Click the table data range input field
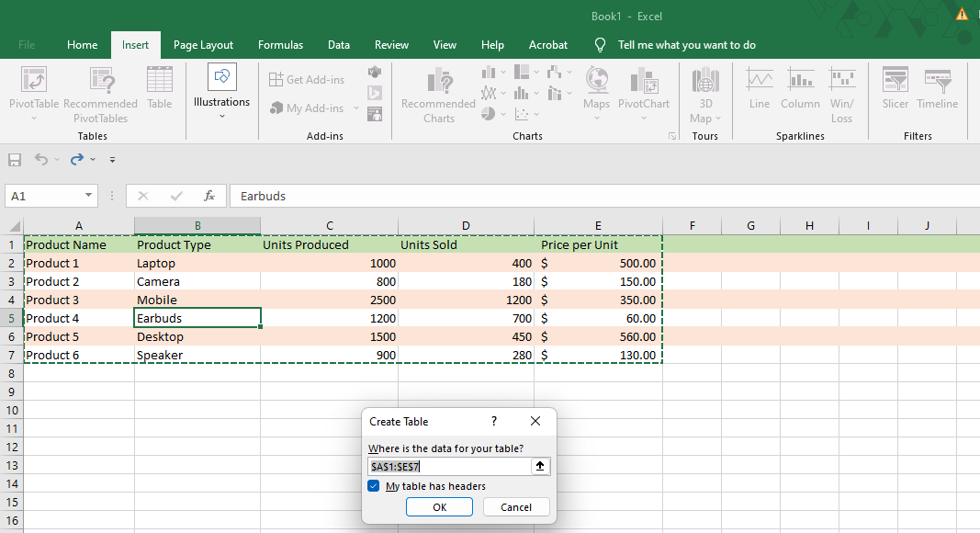980x533 pixels. tap(448, 466)
